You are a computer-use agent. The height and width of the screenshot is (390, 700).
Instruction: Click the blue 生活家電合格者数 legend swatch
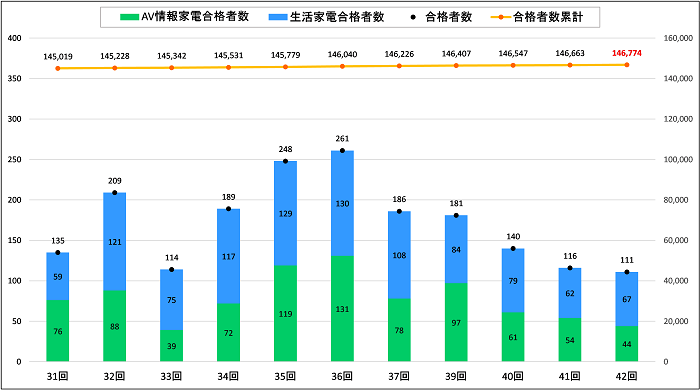[x=278, y=17]
